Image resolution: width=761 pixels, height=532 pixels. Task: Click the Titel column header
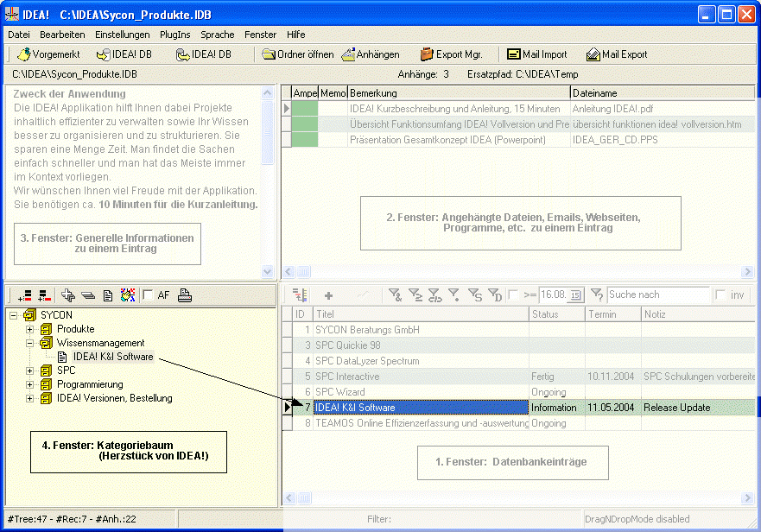(421, 314)
